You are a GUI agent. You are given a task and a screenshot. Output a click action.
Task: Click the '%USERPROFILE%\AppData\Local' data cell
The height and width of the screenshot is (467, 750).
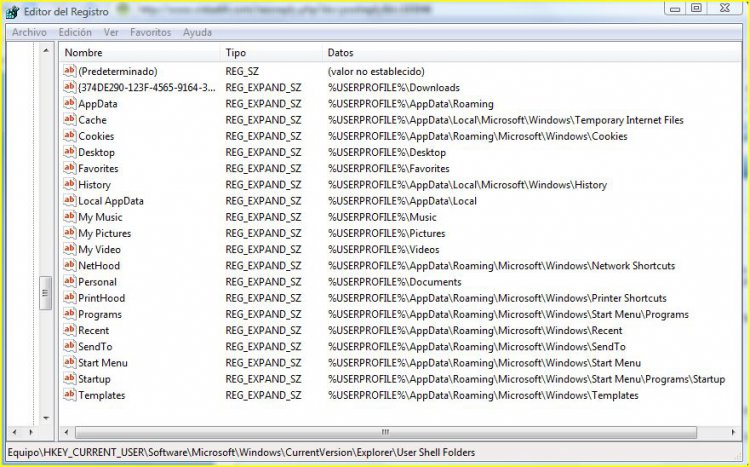402,201
